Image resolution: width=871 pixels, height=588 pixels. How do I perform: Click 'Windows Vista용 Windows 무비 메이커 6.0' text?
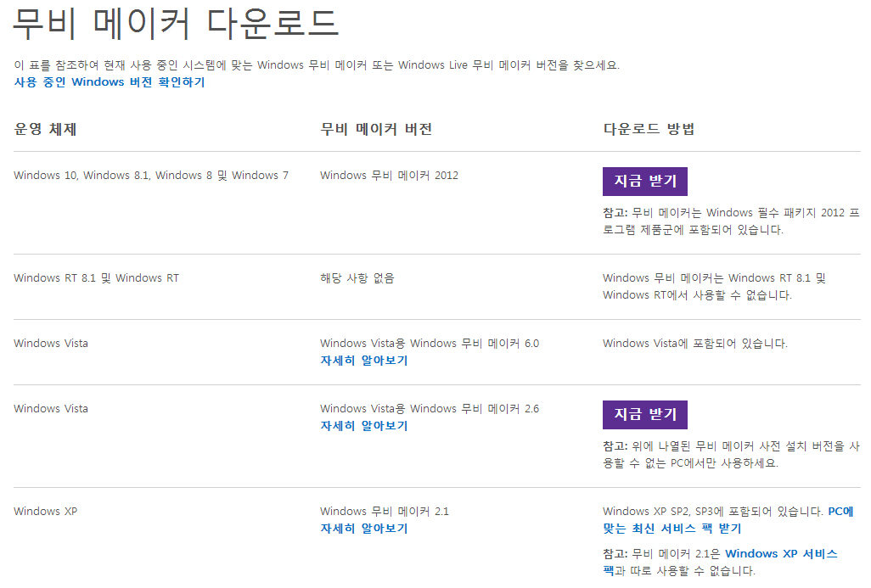pos(430,344)
